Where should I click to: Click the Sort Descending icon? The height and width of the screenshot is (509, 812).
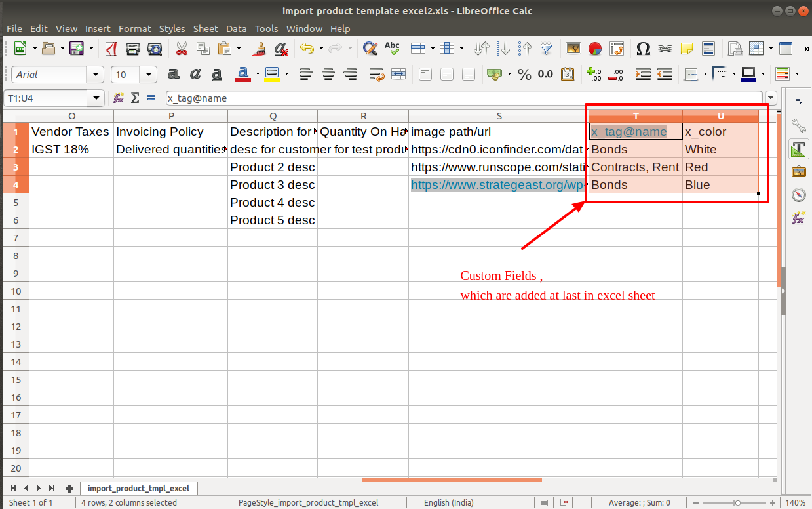pyautogui.click(x=525, y=49)
